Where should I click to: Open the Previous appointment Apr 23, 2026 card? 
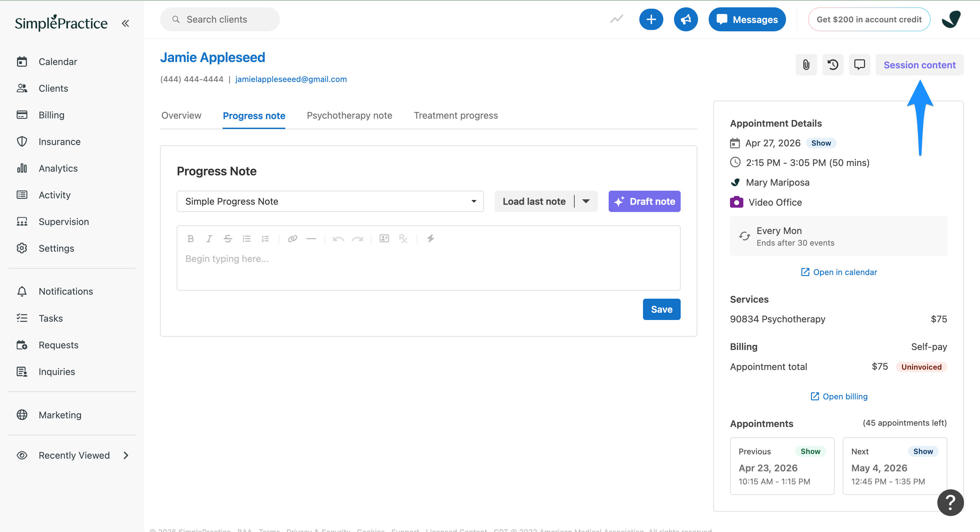click(x=782, y=466)
